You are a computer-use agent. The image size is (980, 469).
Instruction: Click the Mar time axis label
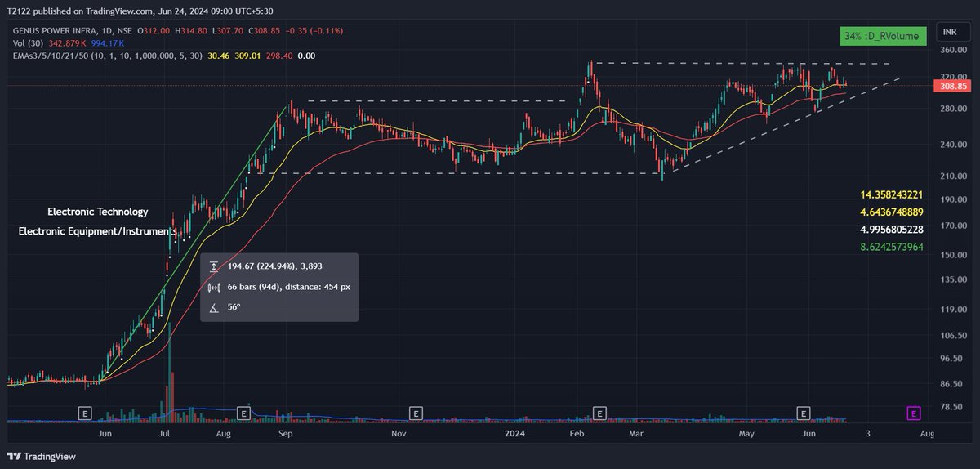click(x=636, y=434)
